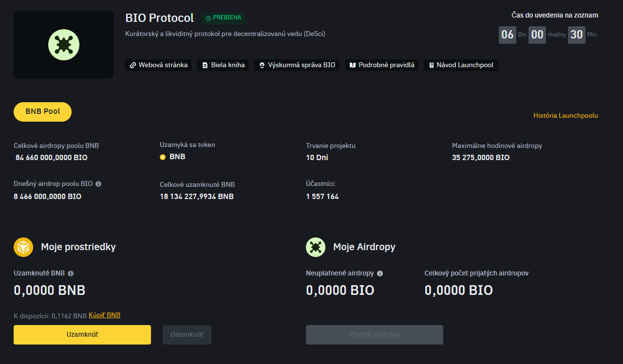Select the BNB Pool tab
Viewport: 623px width, 364px height.
(x=42, y=112)
